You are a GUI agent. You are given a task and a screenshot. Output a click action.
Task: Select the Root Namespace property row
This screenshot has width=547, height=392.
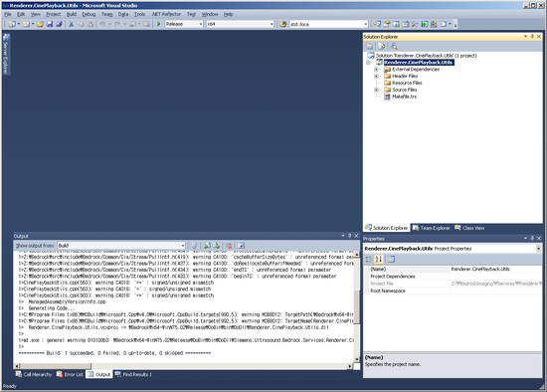point(453,291)
